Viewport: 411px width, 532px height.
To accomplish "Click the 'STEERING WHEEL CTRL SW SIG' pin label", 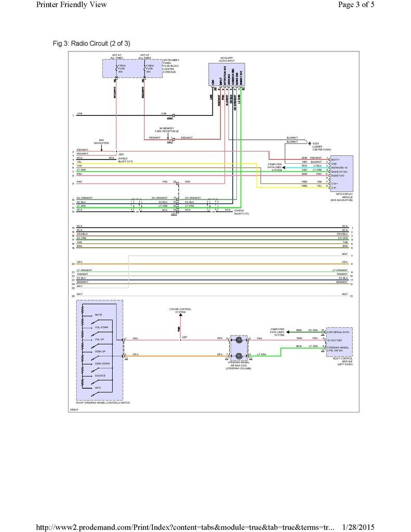I will tap(338, 349).
